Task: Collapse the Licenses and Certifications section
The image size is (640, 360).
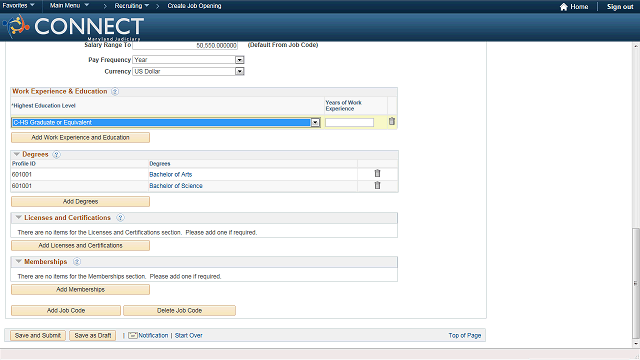Action: pyautogui.click(x=18, y=218)
